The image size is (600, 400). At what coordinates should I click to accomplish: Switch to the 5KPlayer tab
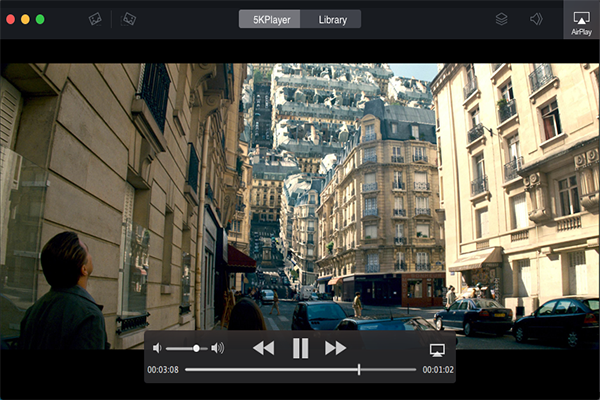tap(269, 19)
